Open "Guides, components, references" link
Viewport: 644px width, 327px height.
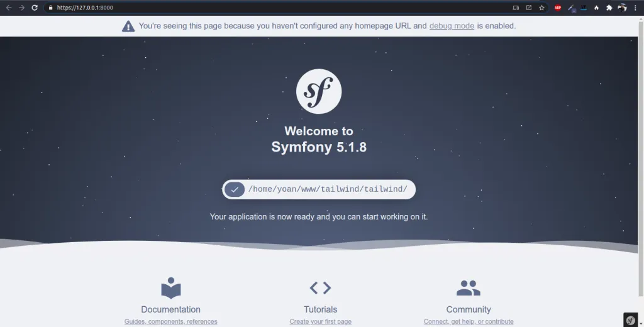point(171,321)
